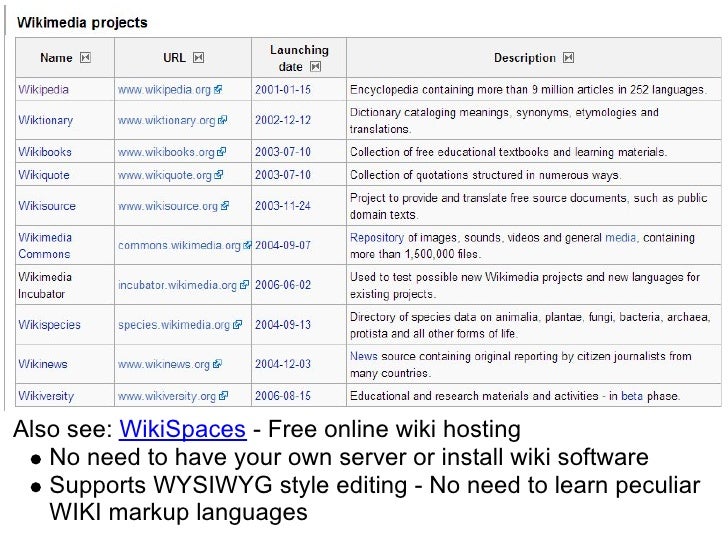
Task: Sort the table by Name column icon
Action: (x=85, y=58)
